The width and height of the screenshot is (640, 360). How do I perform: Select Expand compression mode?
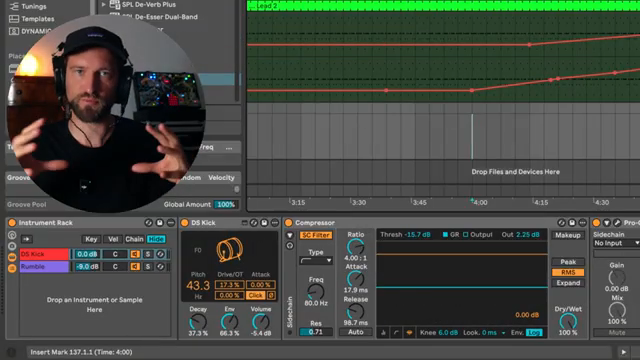568,283
